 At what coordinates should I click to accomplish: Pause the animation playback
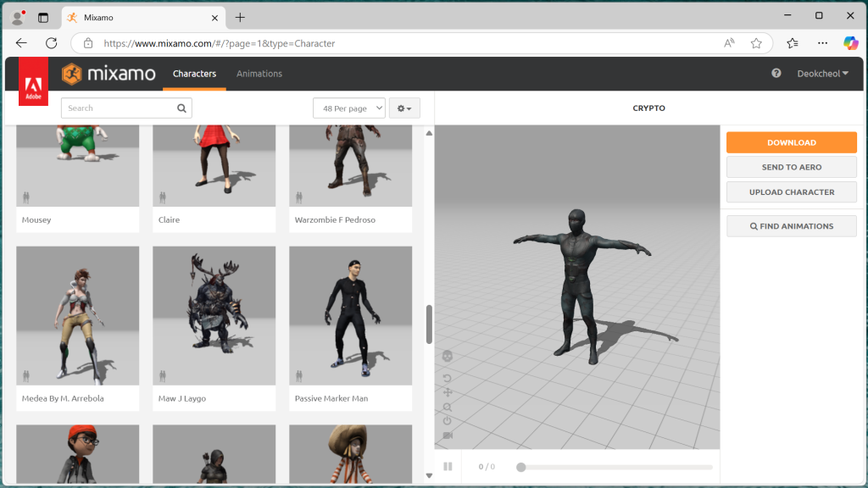(448, 467)
